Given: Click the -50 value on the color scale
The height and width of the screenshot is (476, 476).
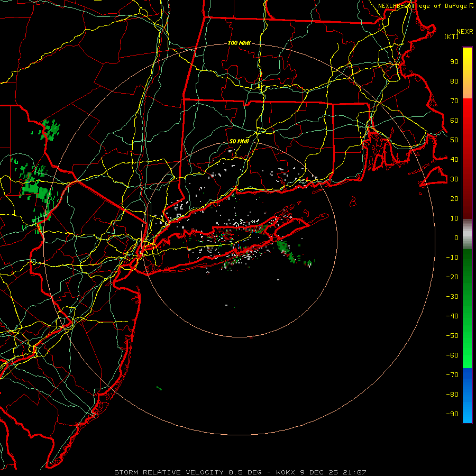Looking at the screenshot, I should (452, 336).
